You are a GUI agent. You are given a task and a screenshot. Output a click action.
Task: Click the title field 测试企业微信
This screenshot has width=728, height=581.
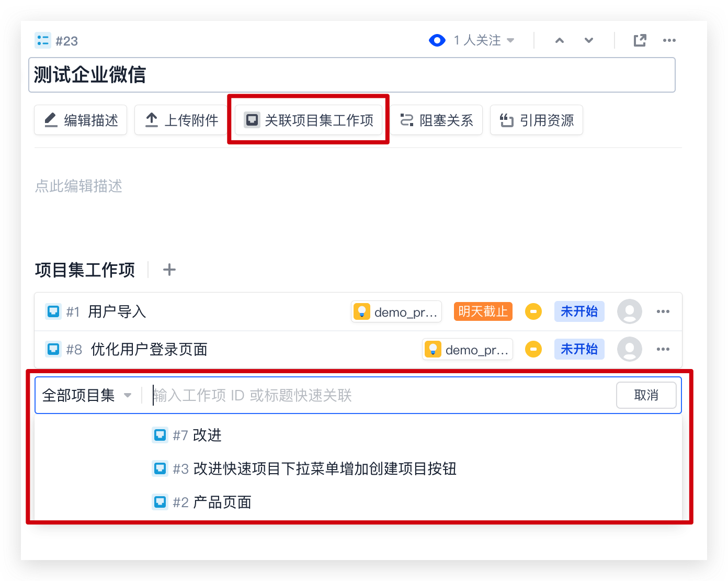(x=352, y=75)
